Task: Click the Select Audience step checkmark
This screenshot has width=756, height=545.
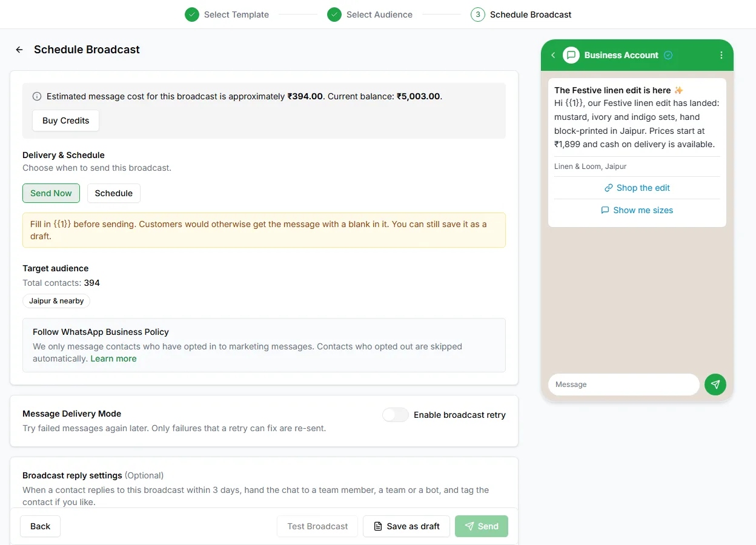Action: pyautogui.click(x=334, y=15)
